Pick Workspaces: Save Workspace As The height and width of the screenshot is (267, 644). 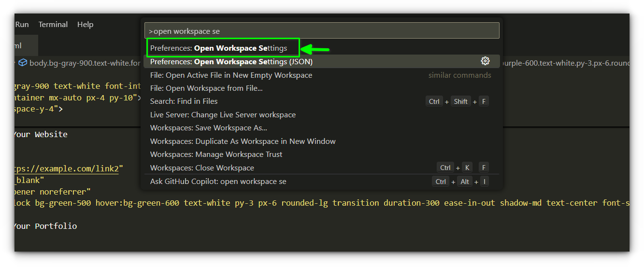(x=208, y=128)
